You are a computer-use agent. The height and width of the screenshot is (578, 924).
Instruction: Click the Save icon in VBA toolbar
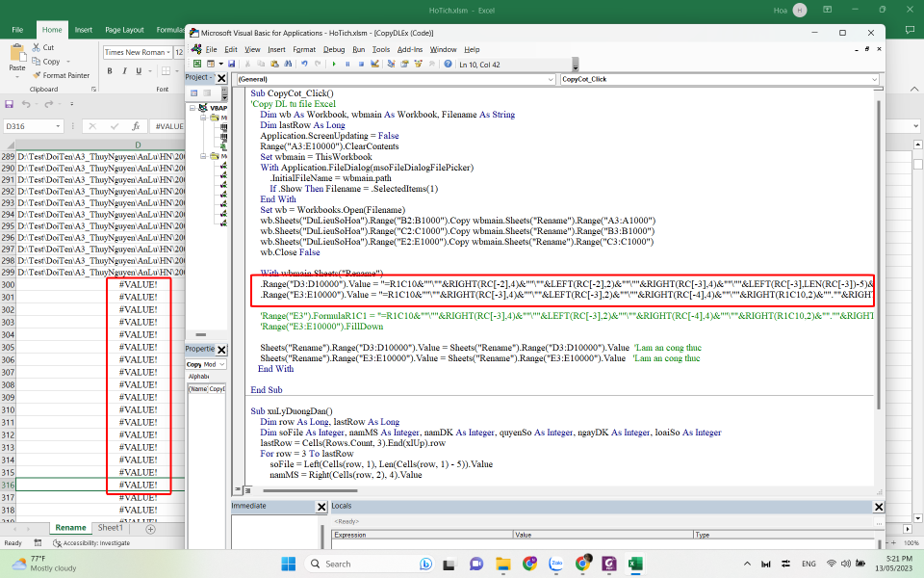(230, 65)
